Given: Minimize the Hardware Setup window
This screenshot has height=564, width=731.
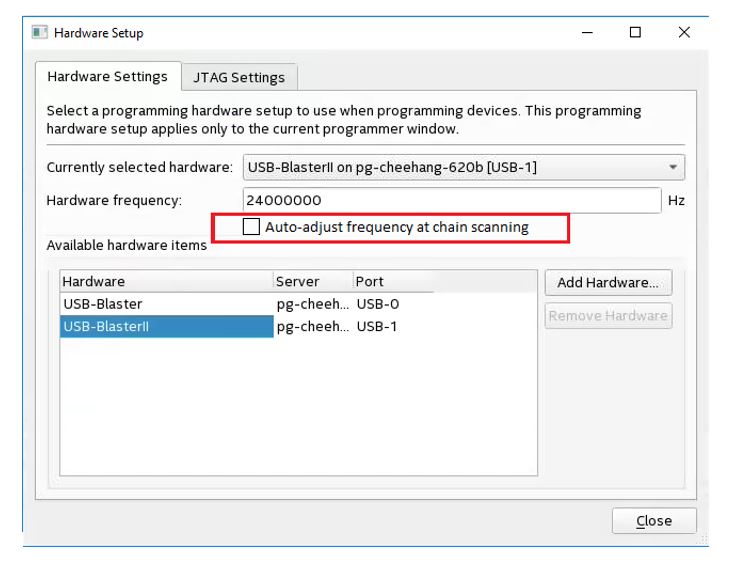Looking at the screenshot, I should [x=587, y=33].
